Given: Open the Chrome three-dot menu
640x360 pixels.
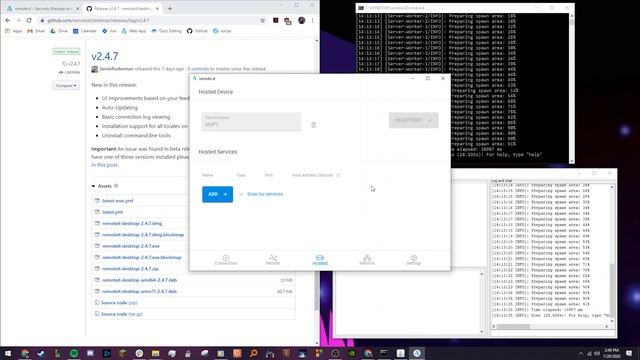Looking at the screenshot, I should click(x=313, y=20).
